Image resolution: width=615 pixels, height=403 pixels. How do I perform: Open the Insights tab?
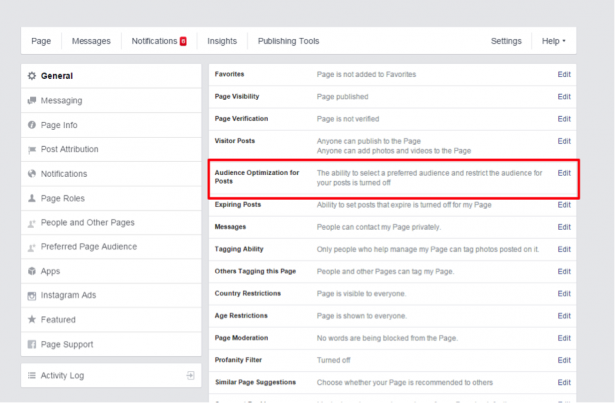coord(222,41)
